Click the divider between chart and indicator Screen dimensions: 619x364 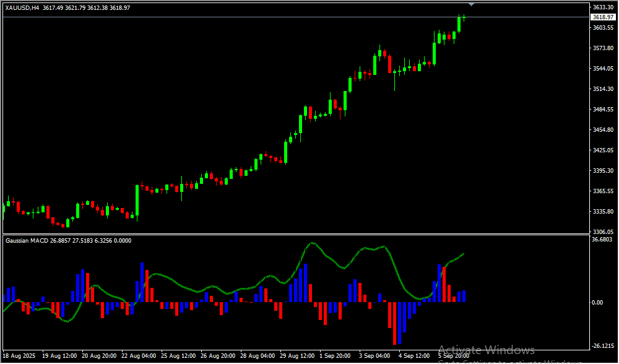click(x=294, y=234)
